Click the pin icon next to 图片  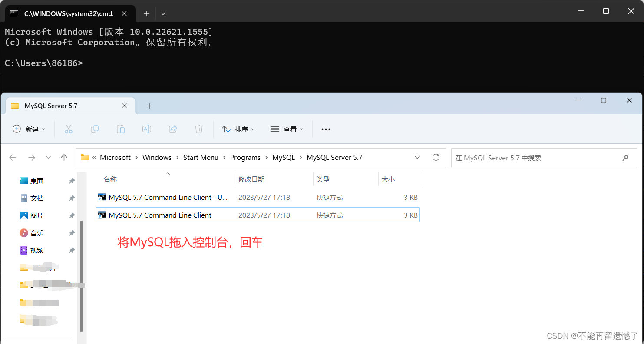click(72, 215)
